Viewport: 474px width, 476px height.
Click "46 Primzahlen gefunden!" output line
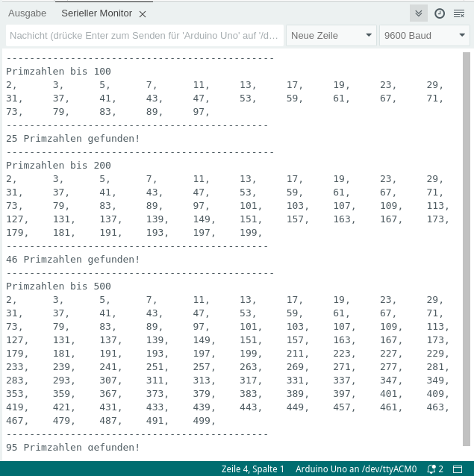[x=73, y=260]
